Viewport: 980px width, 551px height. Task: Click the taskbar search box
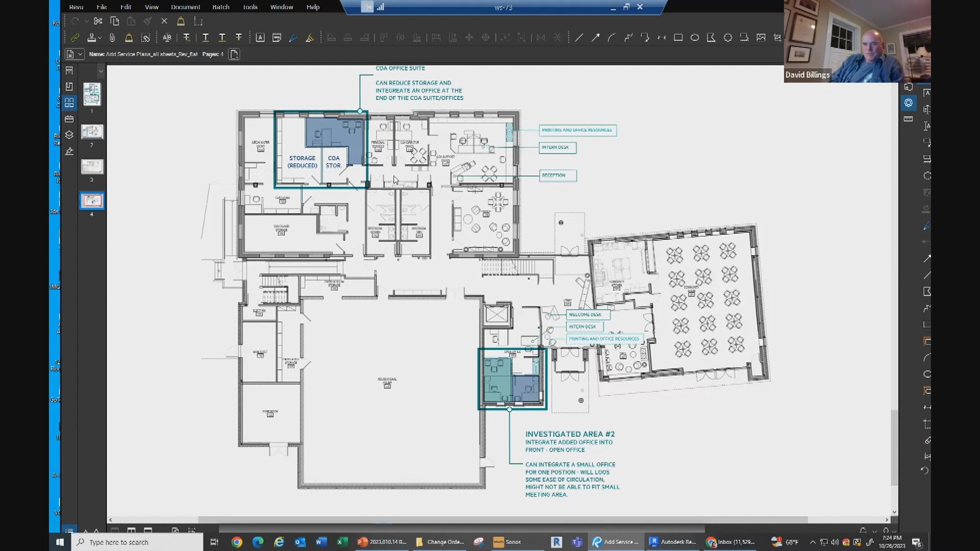click(x=137, y=542)
